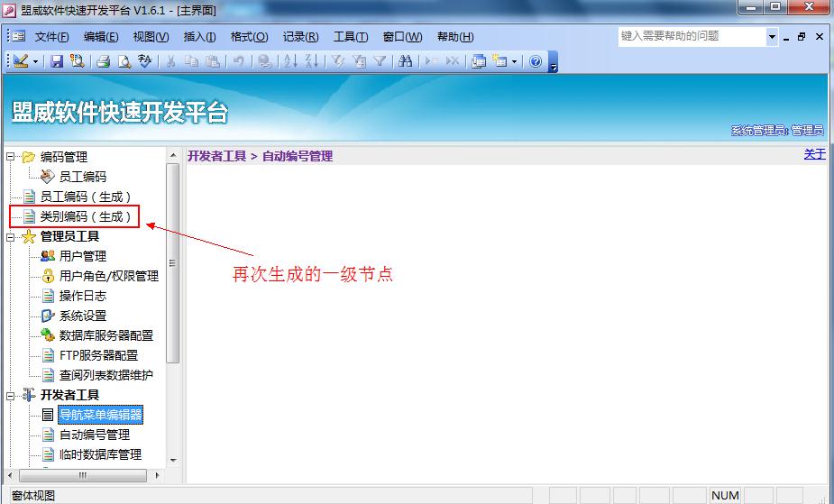Screen dimensions: 834x504
Task: Open 自动编号管理 in the tree
Action: click(95, 435)
